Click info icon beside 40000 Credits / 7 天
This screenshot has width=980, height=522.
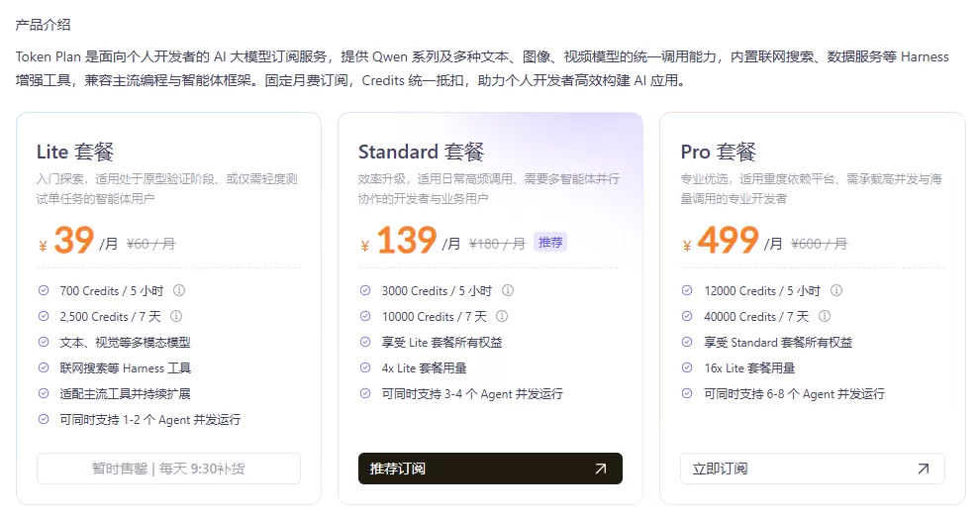coord(825,316)
